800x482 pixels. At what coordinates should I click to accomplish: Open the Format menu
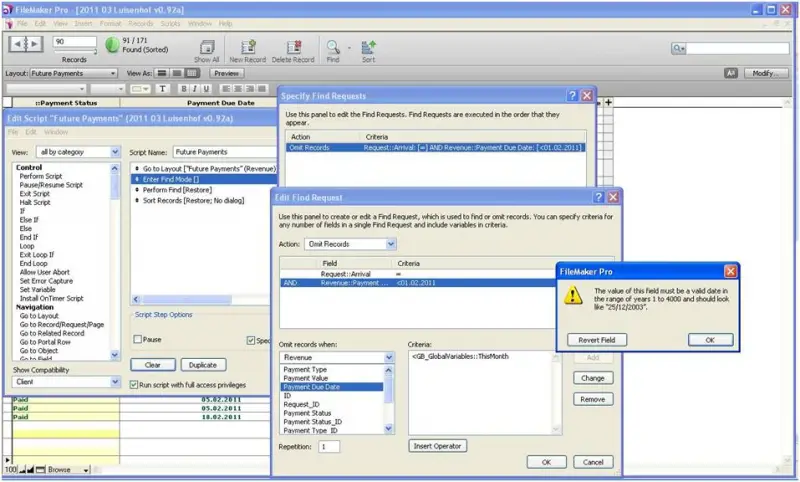[x=111, y=23]
